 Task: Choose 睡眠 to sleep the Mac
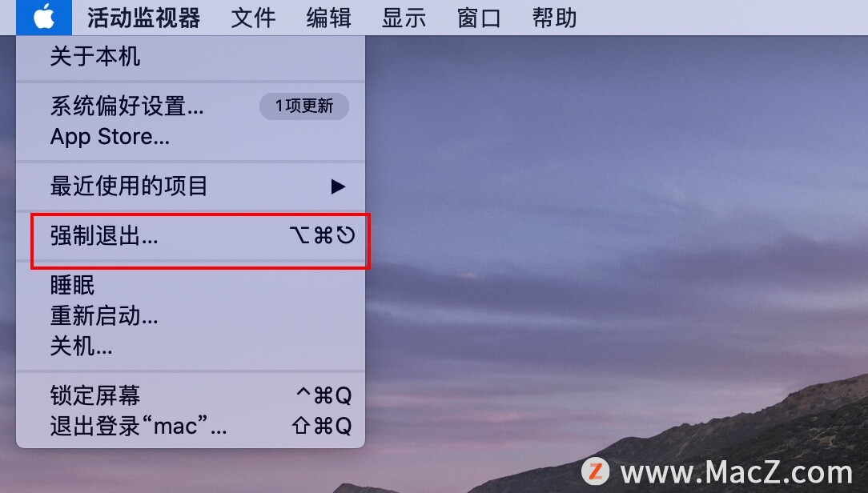point(191,285)
